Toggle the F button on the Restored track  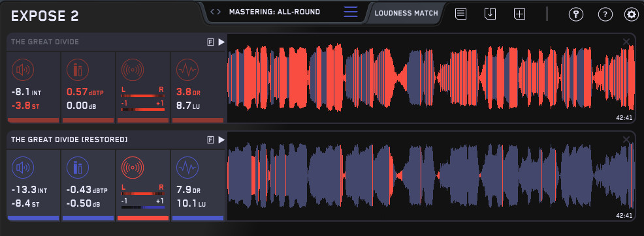coord(211,140)
